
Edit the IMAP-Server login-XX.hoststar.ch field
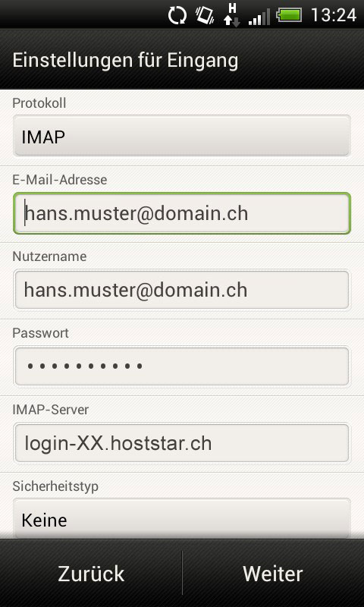click(x=182, y=443)
